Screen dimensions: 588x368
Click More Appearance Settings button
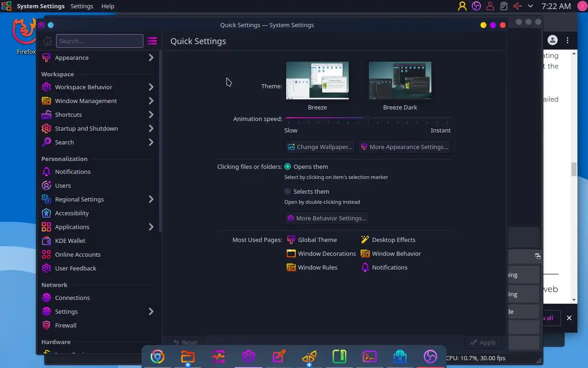click(404, 147)
